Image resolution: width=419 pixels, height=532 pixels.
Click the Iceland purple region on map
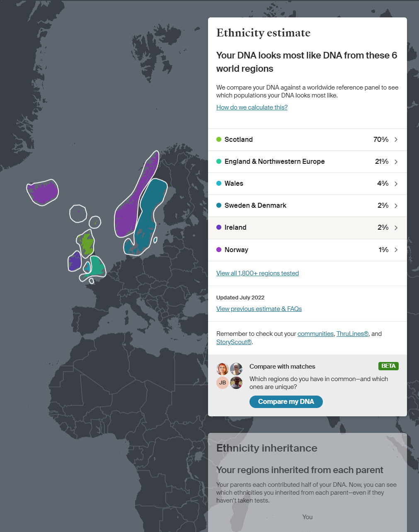click(x=42, y=192)
